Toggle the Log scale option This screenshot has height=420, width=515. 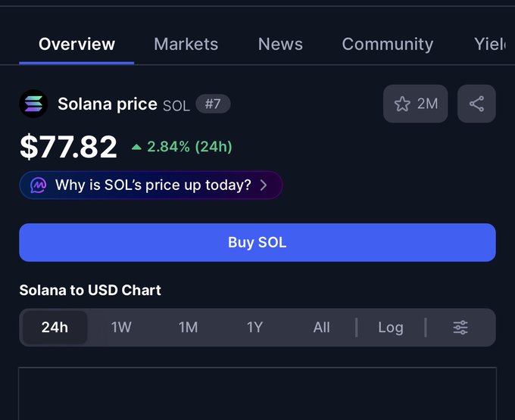(x=391, y=327)
